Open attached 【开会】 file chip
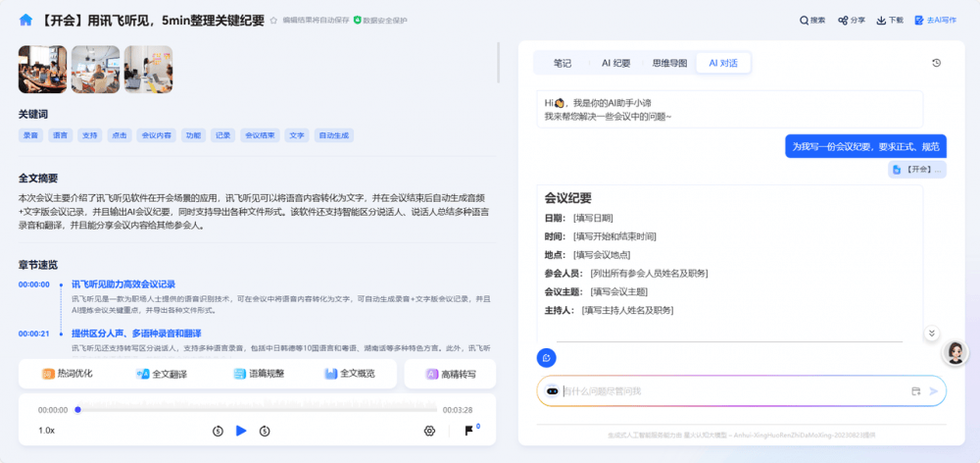 (x=917, y=170)
